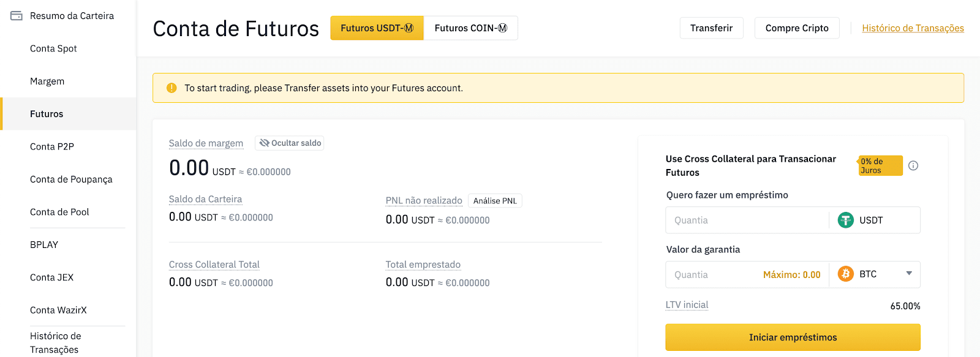
Task: Click the Transferir button
Action: [711, 28]
